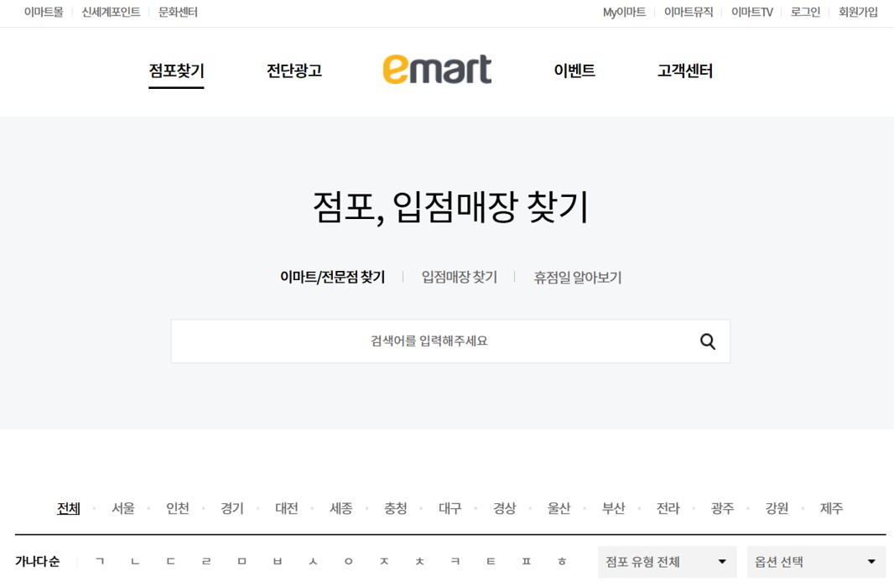Click the magnifying glass search icon
The width and height of the screenshot is (894, 588).
click(708, 341)
